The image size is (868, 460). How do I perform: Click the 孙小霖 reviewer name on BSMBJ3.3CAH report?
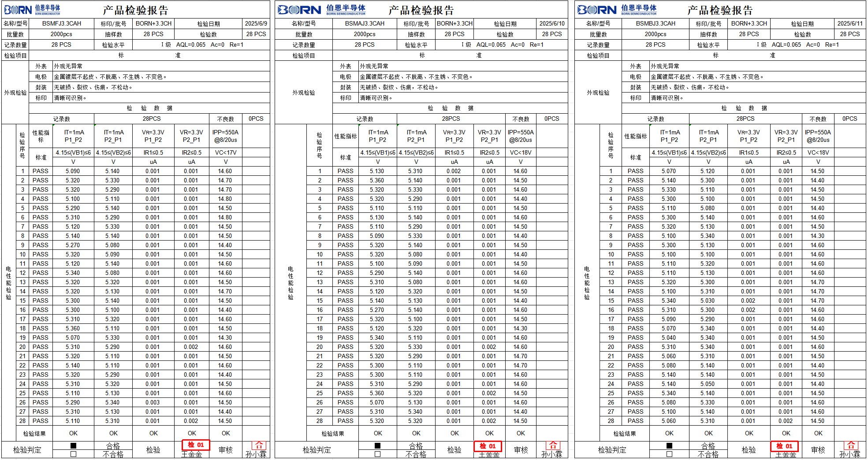coord(849,455)
